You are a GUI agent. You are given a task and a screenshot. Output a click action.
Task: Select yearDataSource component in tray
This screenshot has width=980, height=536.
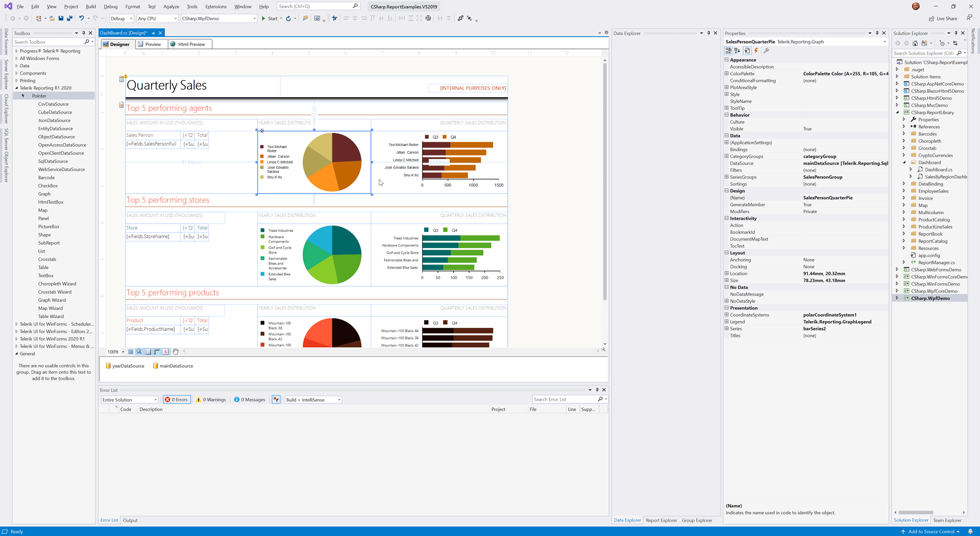pyautogui.click(x=125, y=366)
